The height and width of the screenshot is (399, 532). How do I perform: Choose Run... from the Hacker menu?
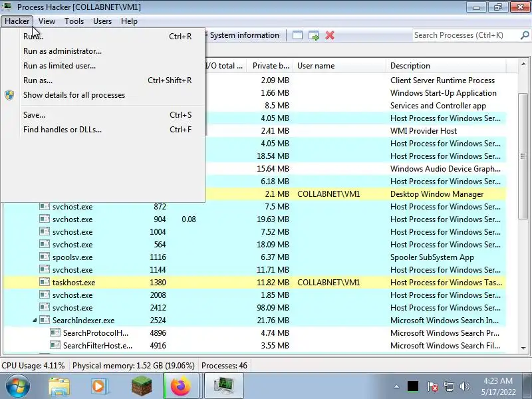pyautogui.click(x=103, y=37)
